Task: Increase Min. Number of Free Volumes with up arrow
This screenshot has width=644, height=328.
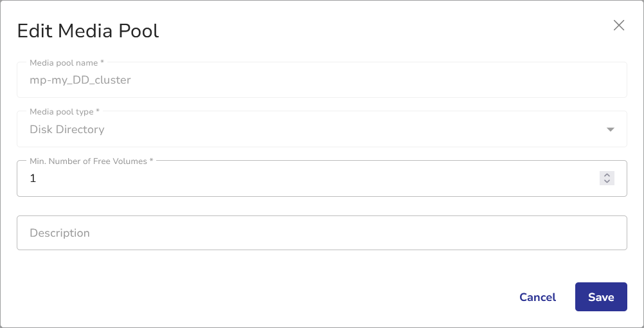Action: [x=607, y=175]
